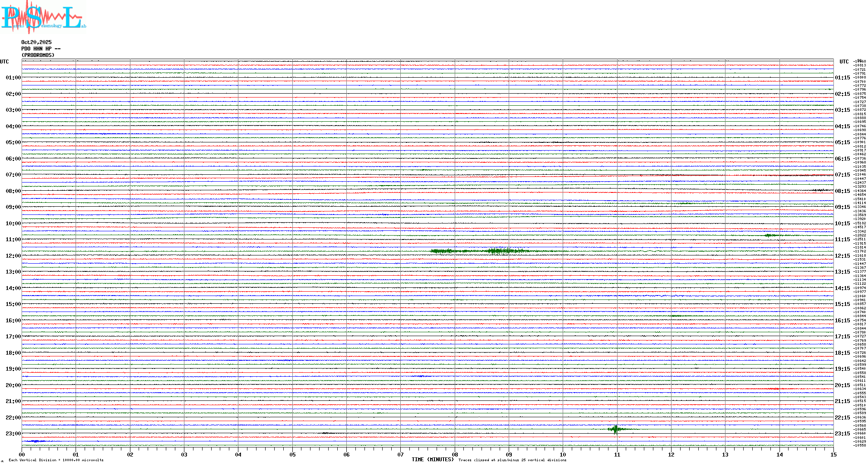Click the UTC label at top right
The image size is (868, 466).
click(844, 62)
